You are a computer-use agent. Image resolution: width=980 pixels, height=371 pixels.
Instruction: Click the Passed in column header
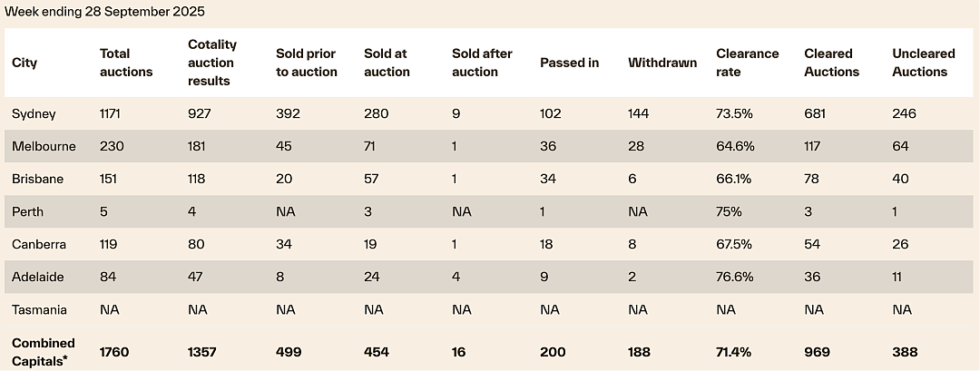569,63
